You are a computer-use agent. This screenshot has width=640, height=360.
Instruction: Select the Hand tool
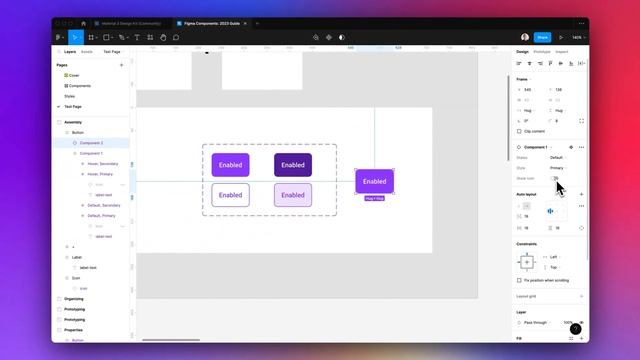point(163,37)
